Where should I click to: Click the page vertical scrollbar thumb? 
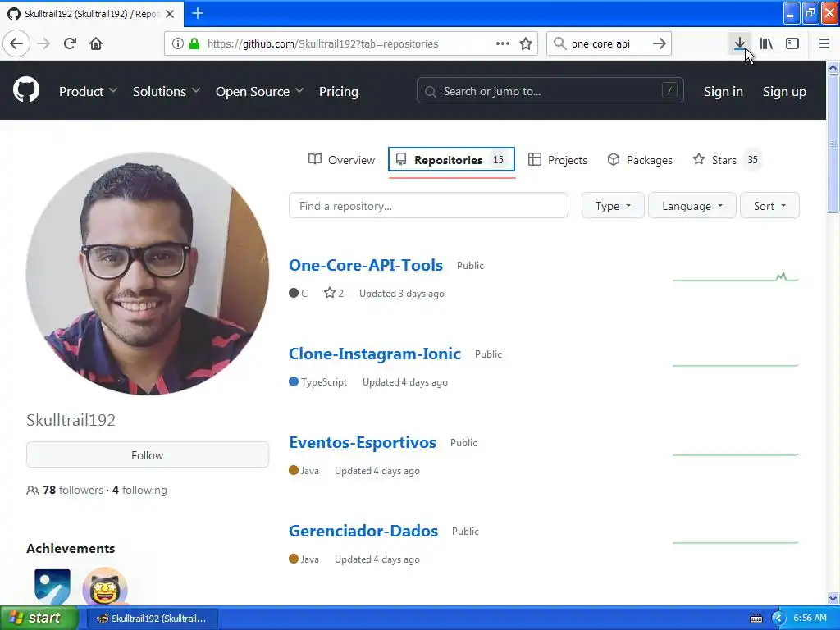(833, 144)
